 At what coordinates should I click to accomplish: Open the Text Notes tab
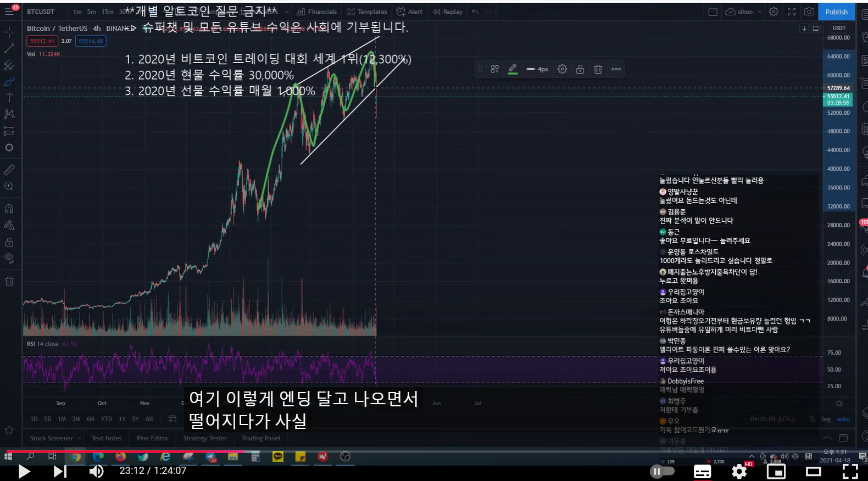[x=107, y=438]
